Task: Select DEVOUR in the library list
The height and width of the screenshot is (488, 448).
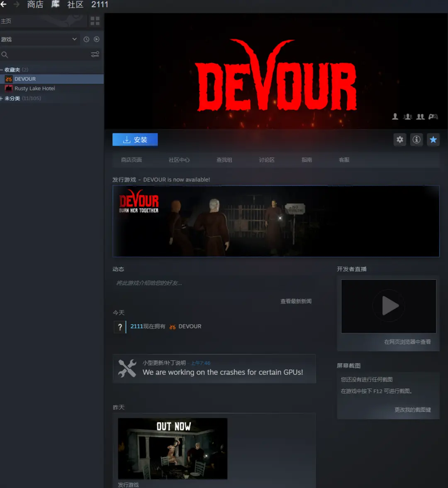Action: (52, 79)
